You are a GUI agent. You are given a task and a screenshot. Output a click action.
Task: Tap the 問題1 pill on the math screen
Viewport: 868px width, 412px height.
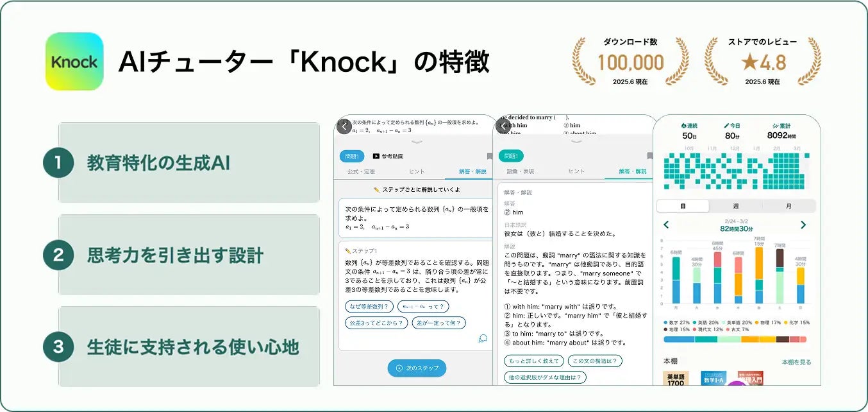click(x=353, y=156)
